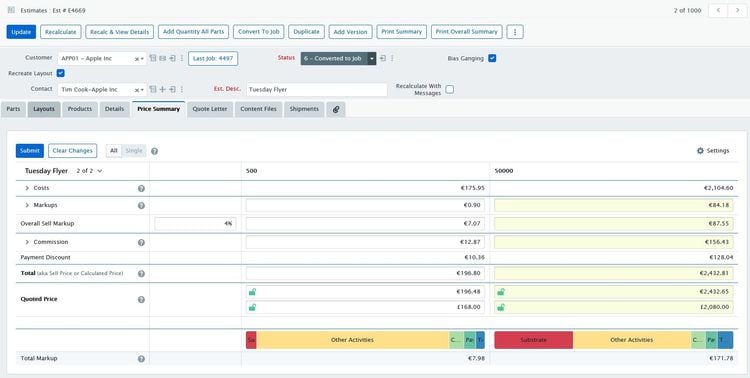The width and height of the screenshot is (750, 378).
Task: Toggle the Bias Ganging checkbox
Action: pyautogui.click(x=492, y=58)
